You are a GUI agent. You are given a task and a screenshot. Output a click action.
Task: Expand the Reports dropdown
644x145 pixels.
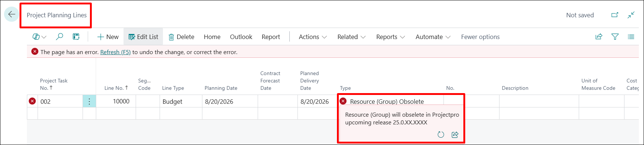point(390,37)
